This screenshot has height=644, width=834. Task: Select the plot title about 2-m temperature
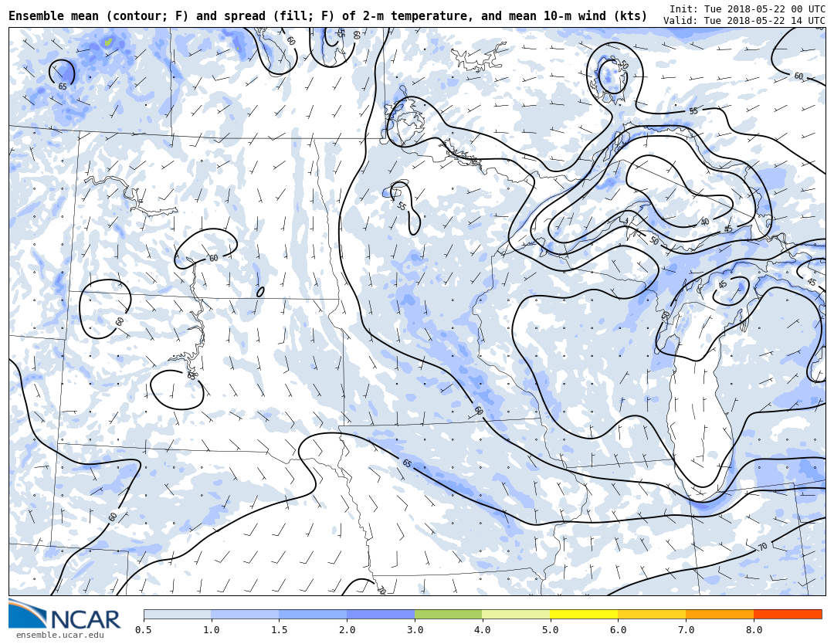[x=327, y=16]
